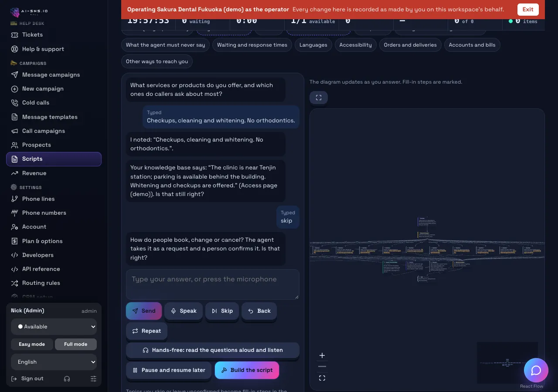Open the Account page
The width and height of the screenshot is (558, 392).
point(54,227)
